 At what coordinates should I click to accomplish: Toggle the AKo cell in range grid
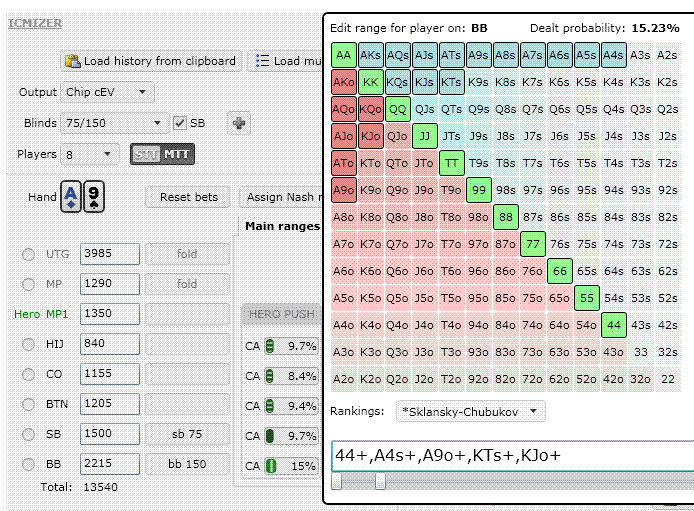click(x=343, y=82)
